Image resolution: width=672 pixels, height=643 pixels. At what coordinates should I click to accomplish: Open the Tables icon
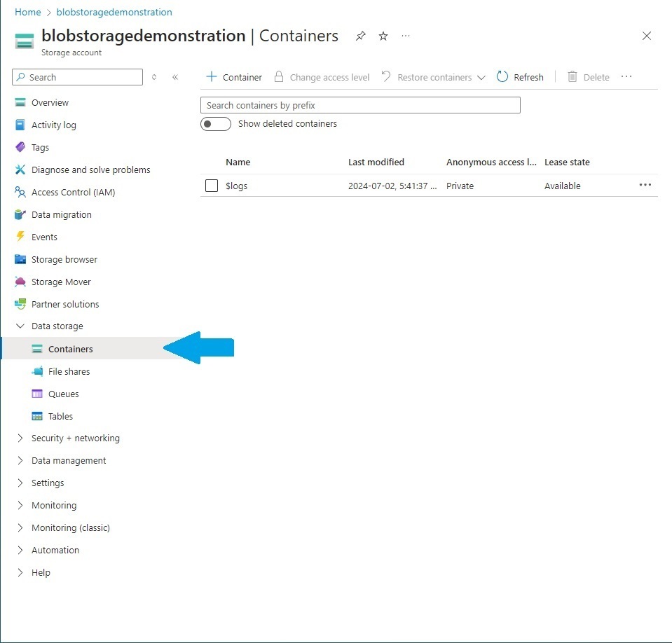37,416
